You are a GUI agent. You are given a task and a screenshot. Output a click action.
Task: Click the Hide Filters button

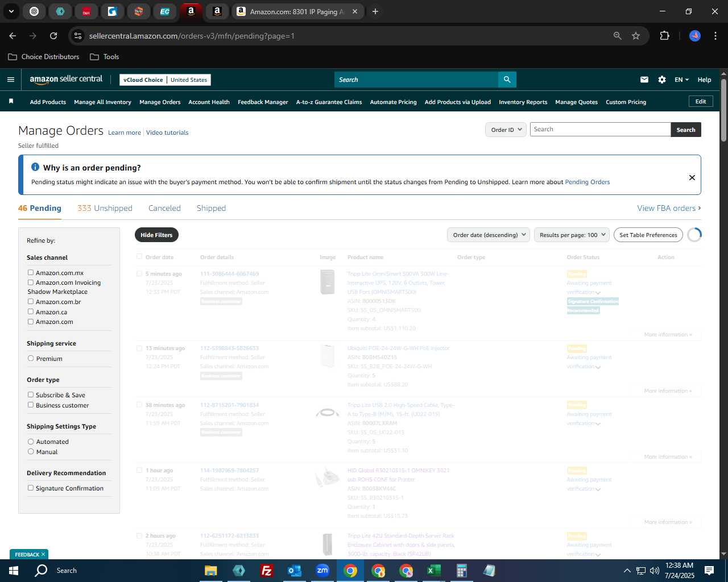(156, 235)
